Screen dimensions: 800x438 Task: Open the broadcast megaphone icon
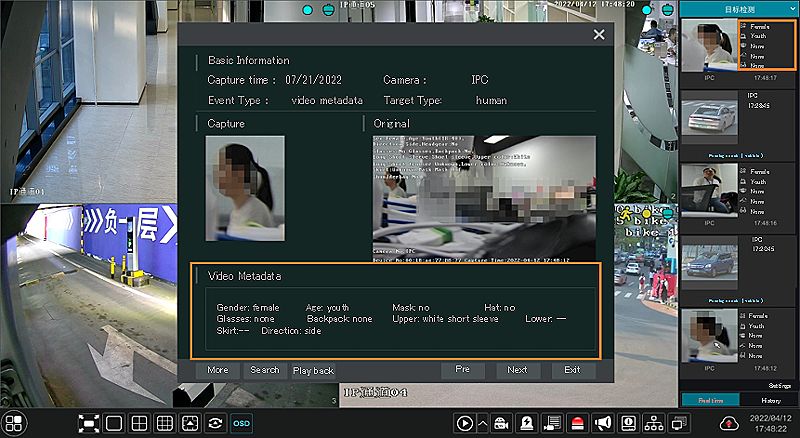coord(603,423)
